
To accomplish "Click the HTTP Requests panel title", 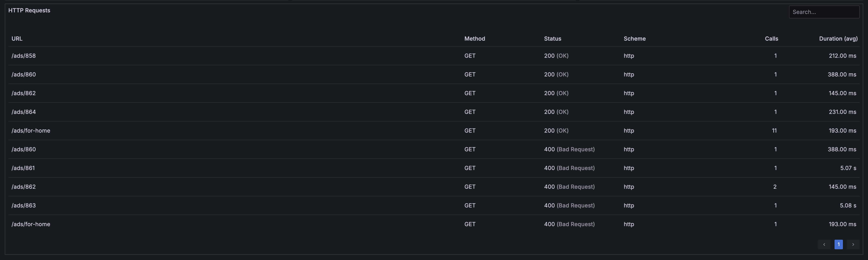I will [x=29, y=10].
